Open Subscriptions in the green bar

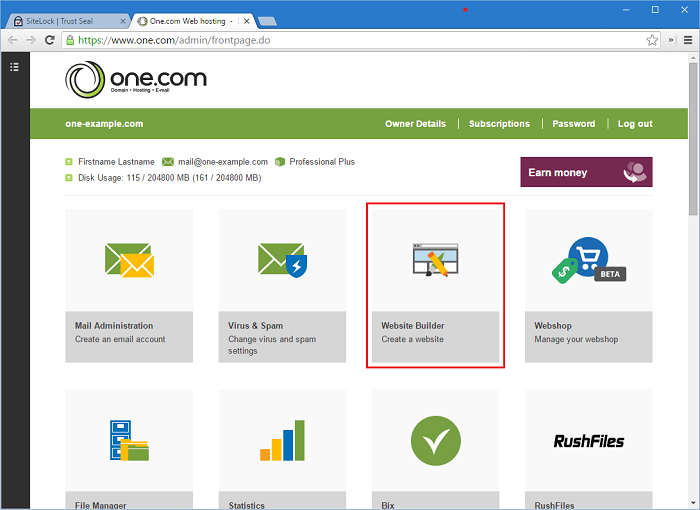click(499, 124)
